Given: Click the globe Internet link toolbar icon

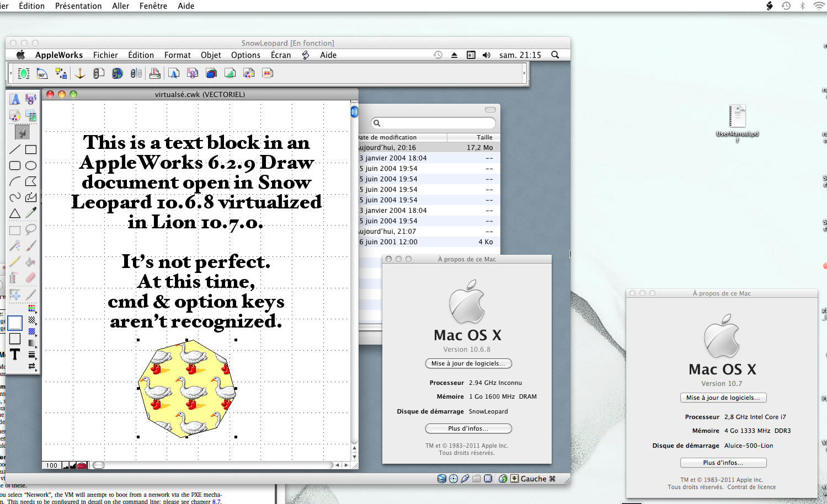Looking at the screenshot, I should (117, 73).
